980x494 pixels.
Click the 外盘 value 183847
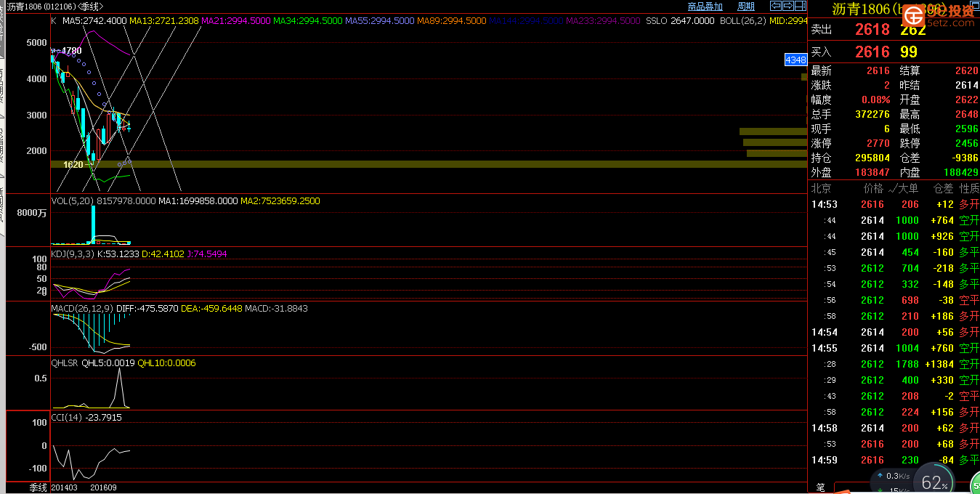pyautogui.click(x=872, y=172)
